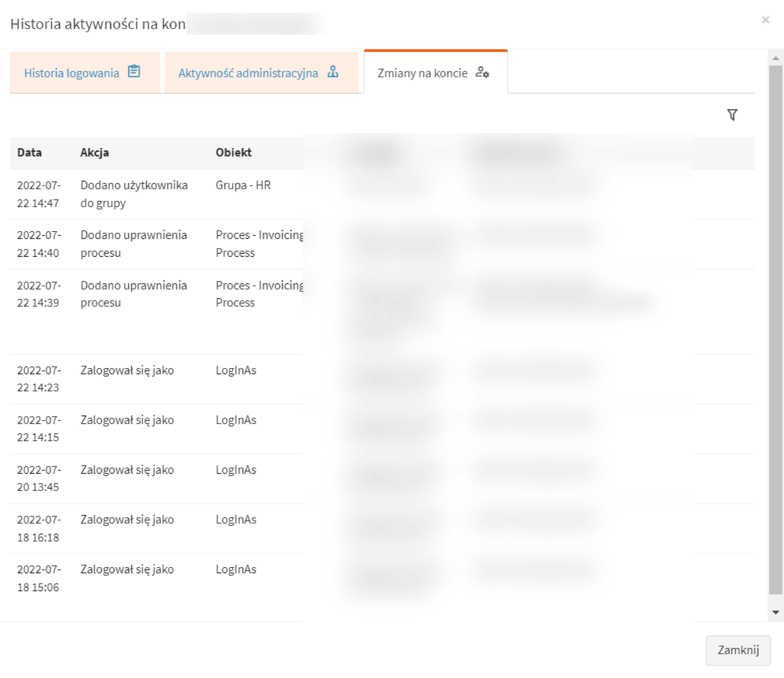
Task: Select the date 2022-07-22 14:47
Action: pos(39,194)
